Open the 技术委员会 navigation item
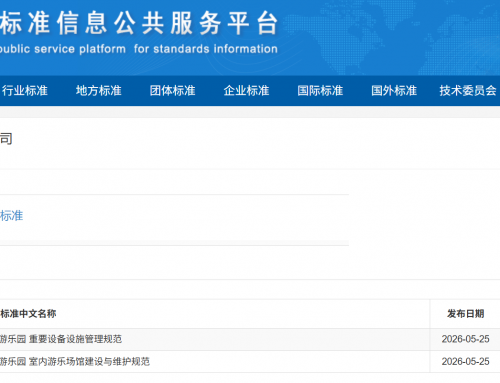 pos(468,91)
